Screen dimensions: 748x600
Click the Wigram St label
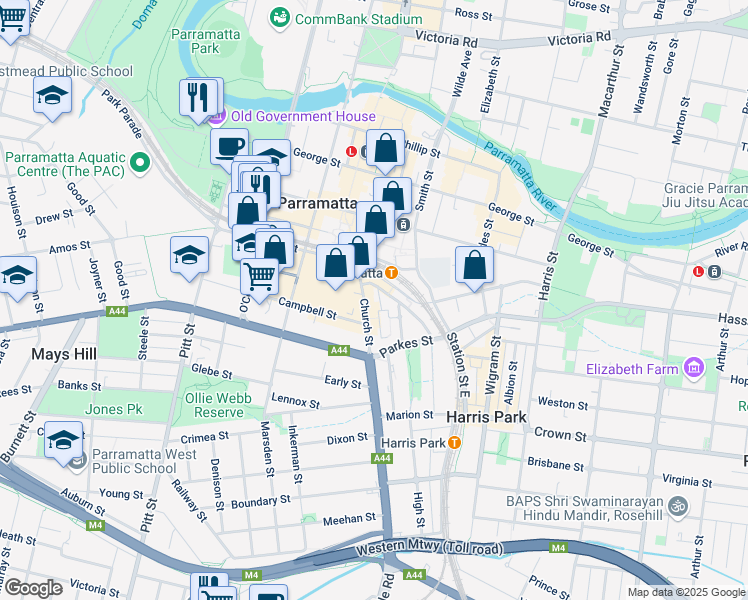(493, 365)
